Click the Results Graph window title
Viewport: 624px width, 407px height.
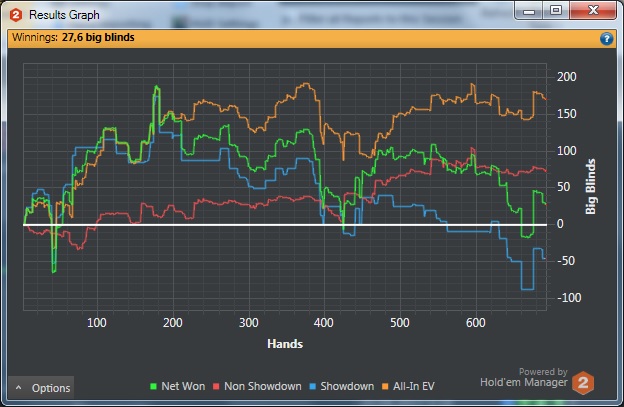pos(64,15)
